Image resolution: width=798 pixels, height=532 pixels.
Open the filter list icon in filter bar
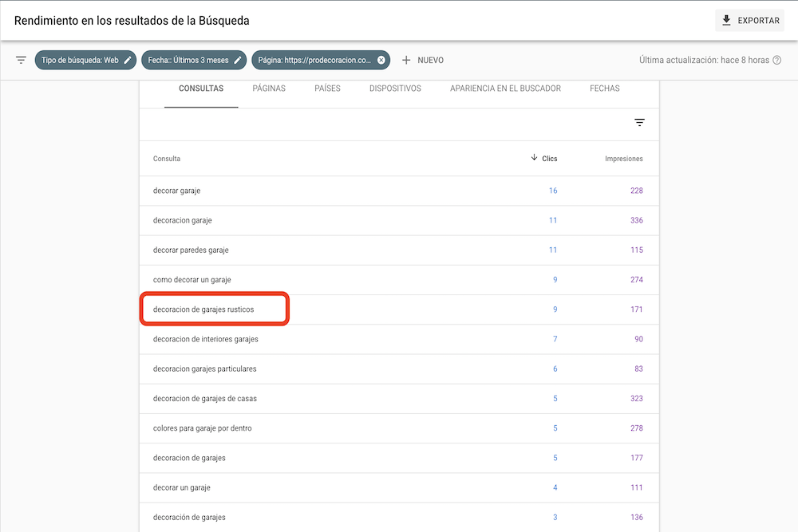(21, 60)
